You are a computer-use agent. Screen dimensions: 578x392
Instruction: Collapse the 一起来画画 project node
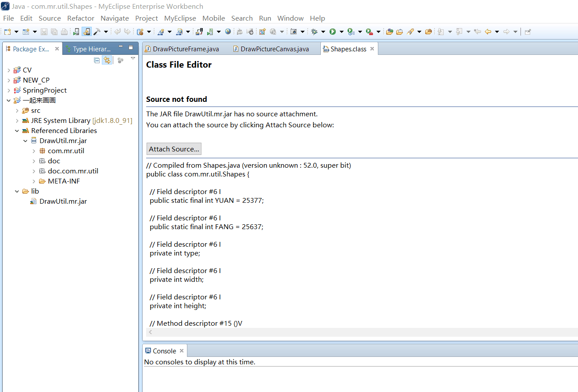(x=9, y=101)
